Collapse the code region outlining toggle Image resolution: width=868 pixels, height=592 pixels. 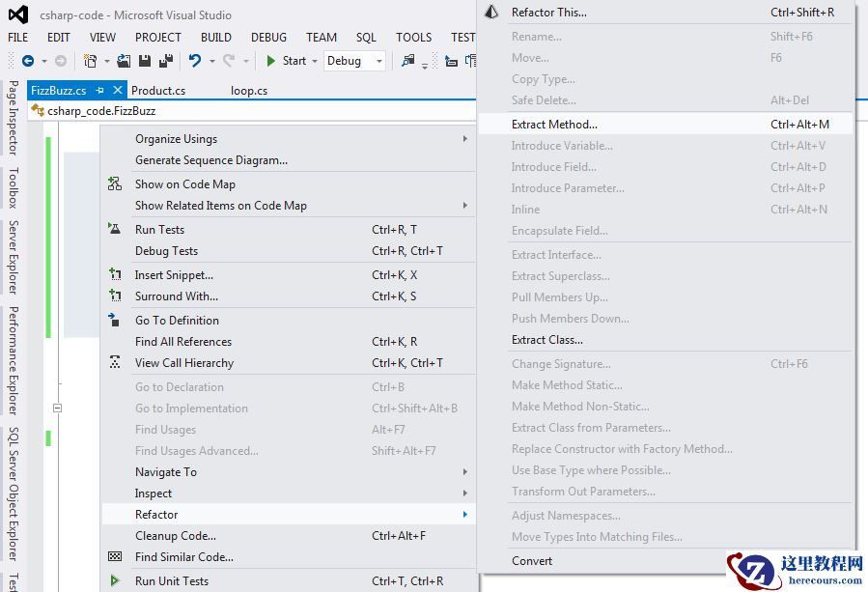58,409
